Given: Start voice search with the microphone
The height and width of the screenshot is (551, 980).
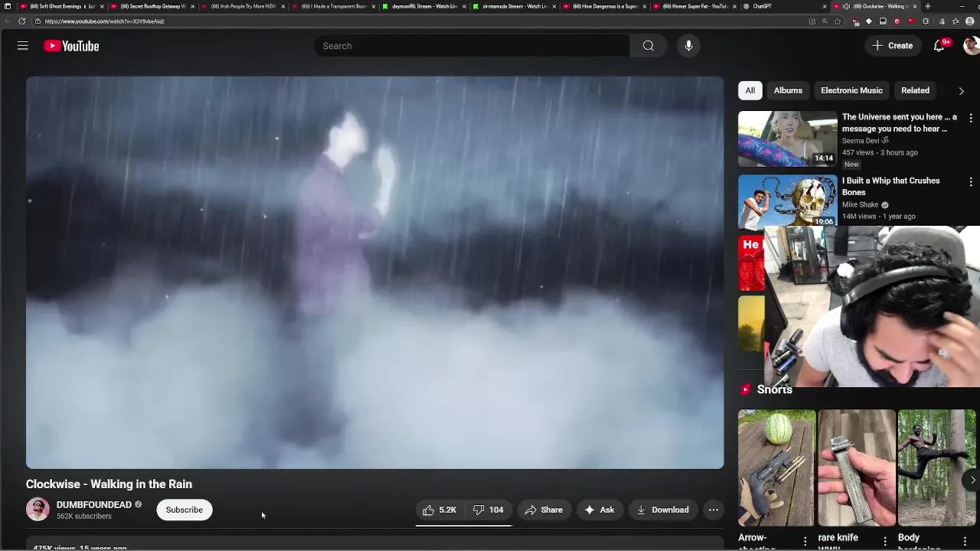Looking at the screenshot, I should (688, 46).
